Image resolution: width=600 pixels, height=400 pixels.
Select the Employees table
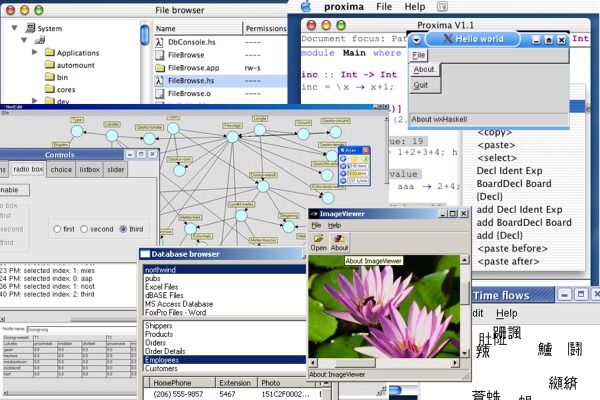(225, 360)
